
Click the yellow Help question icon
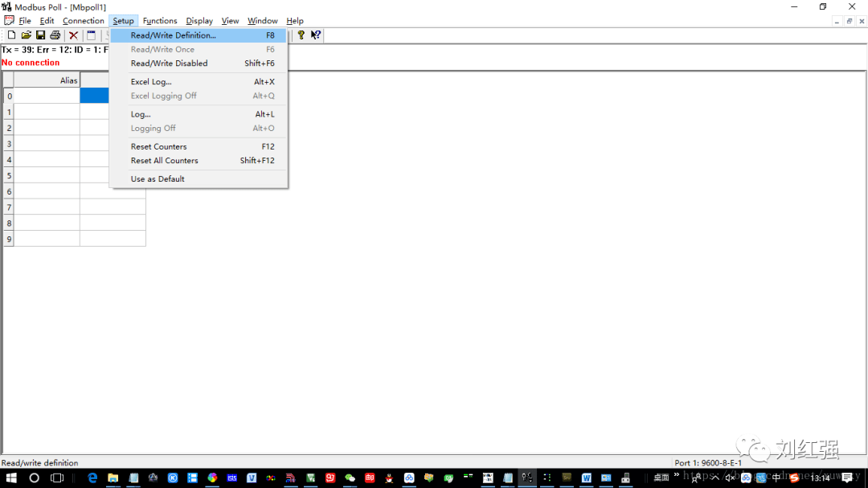coord(301,35)
